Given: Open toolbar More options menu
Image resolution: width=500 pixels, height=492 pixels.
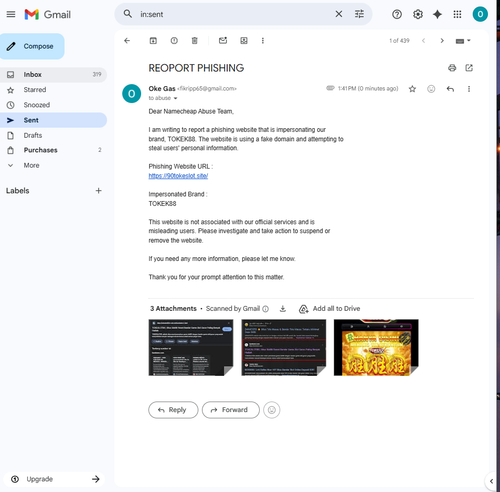Looking at the screenshot, I should tap(263, 41).
